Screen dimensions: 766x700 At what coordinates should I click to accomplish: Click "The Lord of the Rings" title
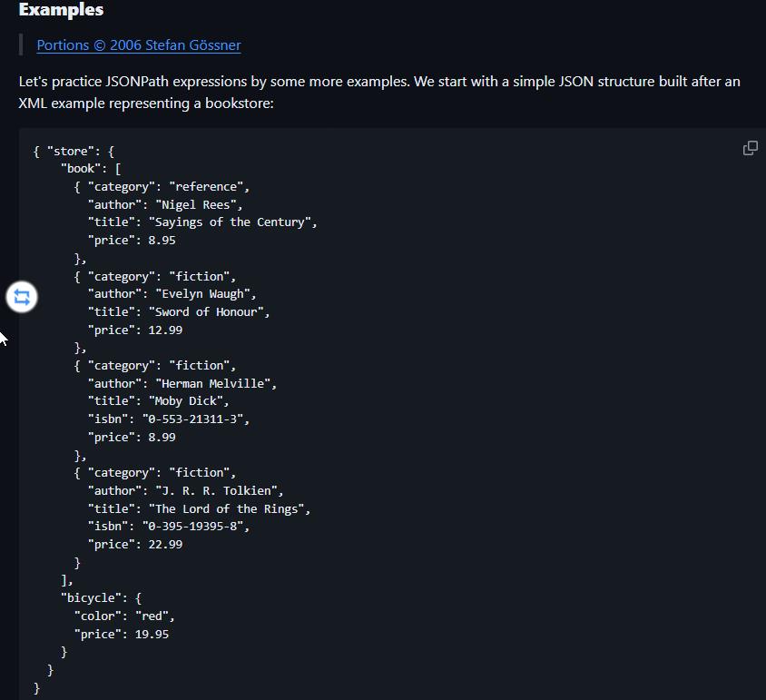click(231, 508)
